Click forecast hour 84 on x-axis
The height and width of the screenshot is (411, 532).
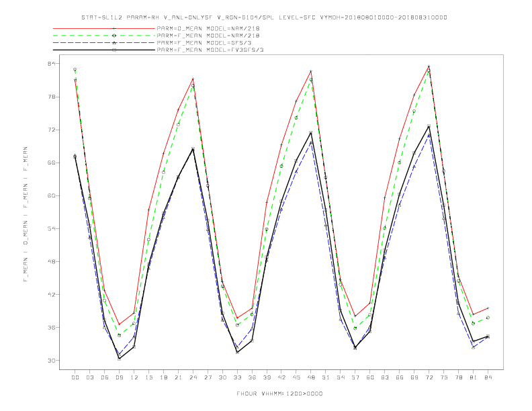[x=488, y=377]
